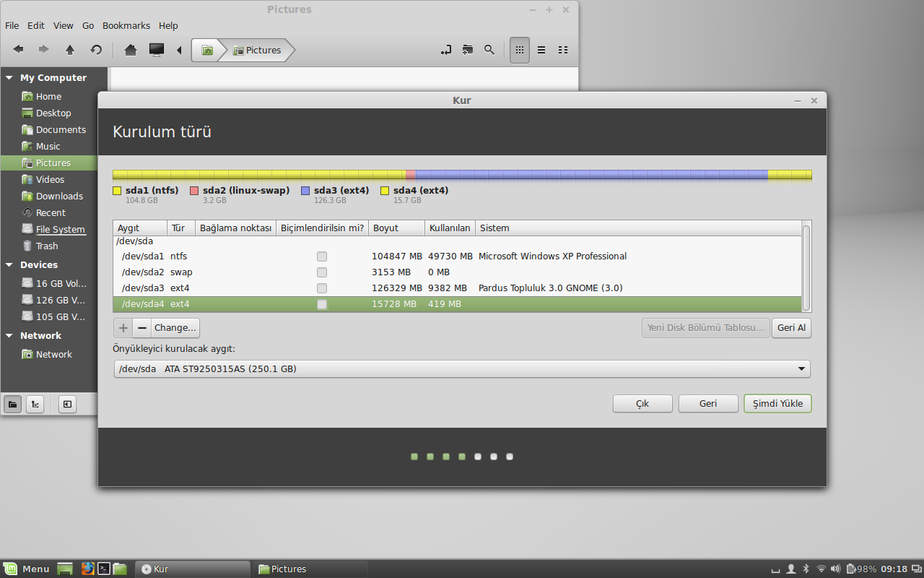This screenshot has height=578, width=924.
Task: Collapse the Network sidebar section
Action: coord(9,336)
